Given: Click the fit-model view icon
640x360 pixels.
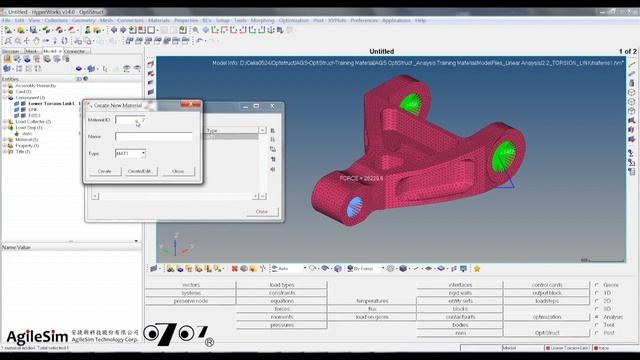Looking at the screenshot, I should tap(8, 40).
